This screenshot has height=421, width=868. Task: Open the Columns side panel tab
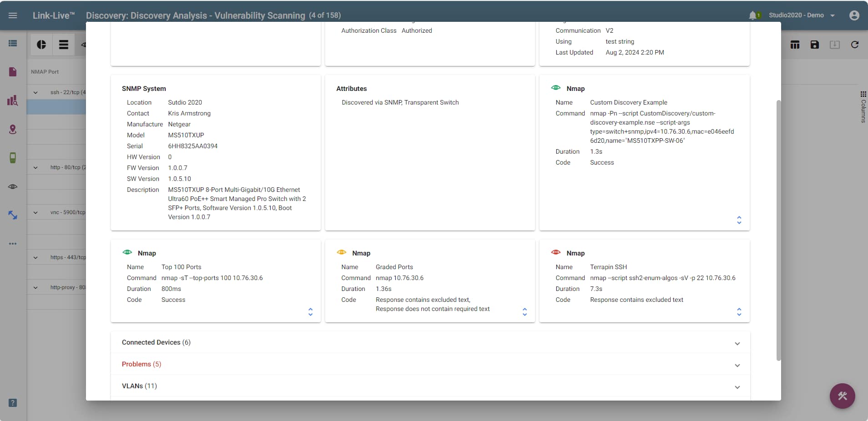point(863,107)
